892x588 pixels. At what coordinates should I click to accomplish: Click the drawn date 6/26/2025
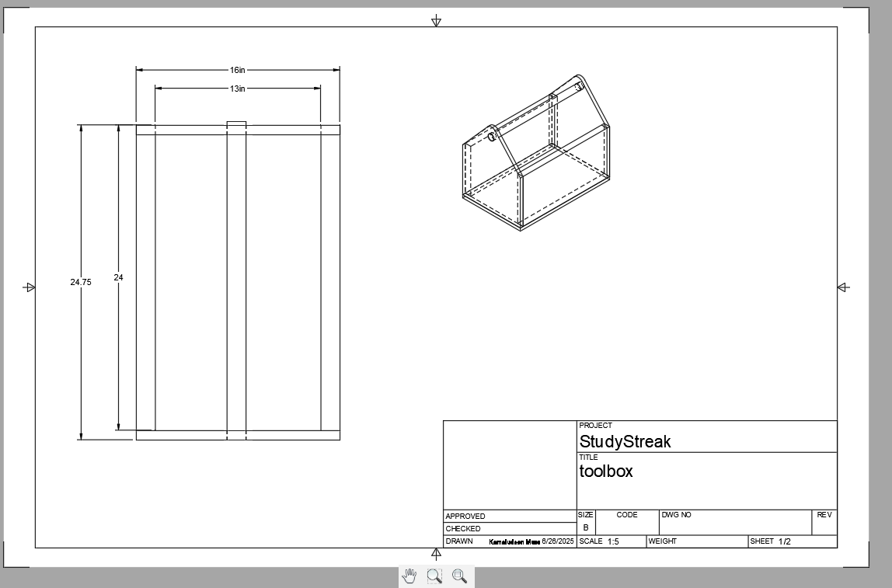[557, 541]
